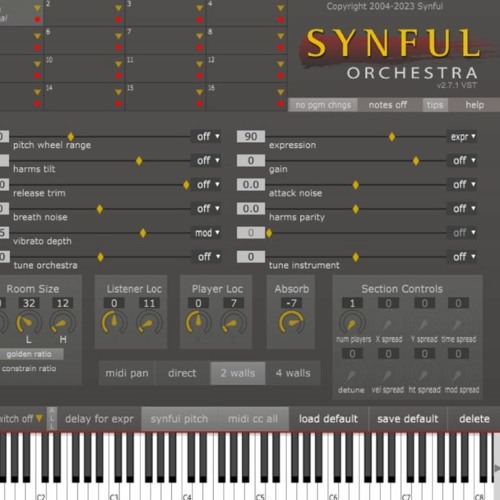Image resolution: width=500 pixels, height=500 pixels.
Task: Open tune orchestra controller dropdown
Action: pos(206,257)
